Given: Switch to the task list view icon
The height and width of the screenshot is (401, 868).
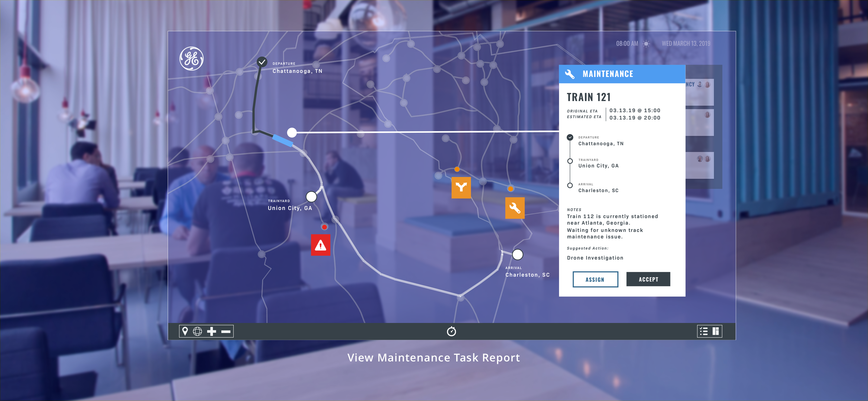Looking at the screenshot, I should (704, 331).
